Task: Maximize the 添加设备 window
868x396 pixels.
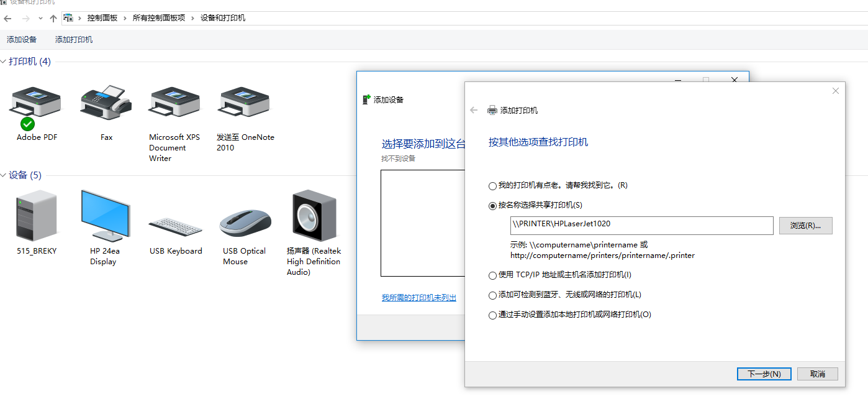Action: 705,80
